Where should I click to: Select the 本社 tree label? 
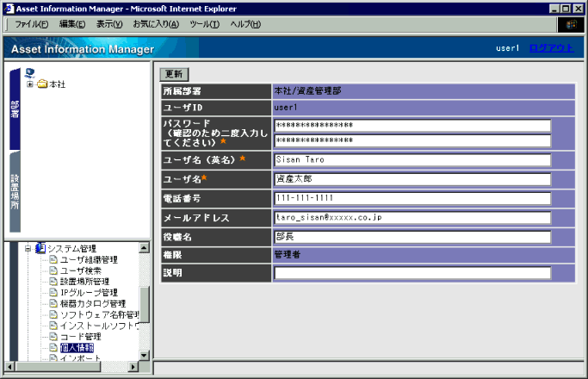coord(58,84)
